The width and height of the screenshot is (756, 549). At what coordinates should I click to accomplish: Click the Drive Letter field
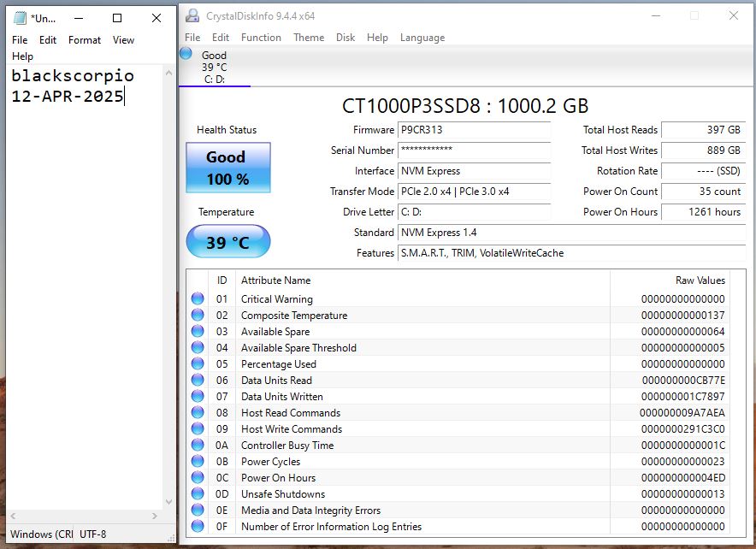pyautogui.click(x=475, y=212)
